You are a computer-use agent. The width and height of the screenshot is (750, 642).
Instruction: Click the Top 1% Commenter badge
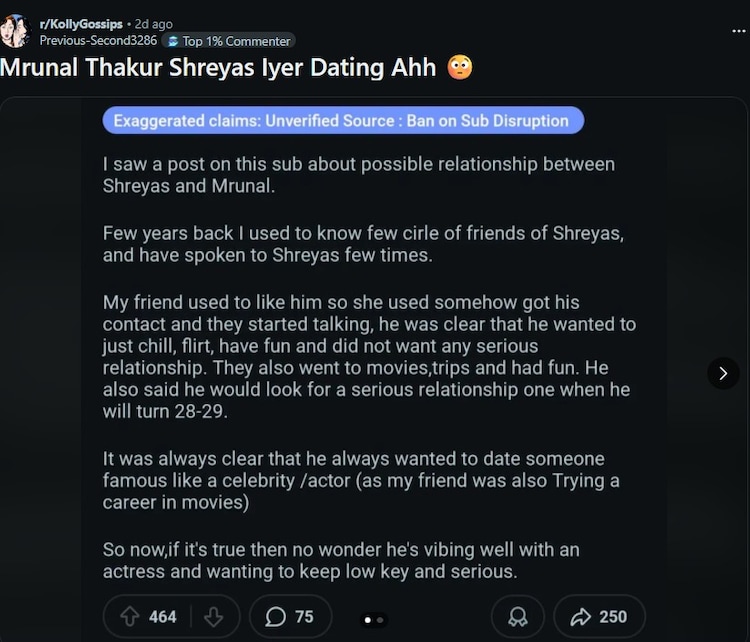coord(228,41)
